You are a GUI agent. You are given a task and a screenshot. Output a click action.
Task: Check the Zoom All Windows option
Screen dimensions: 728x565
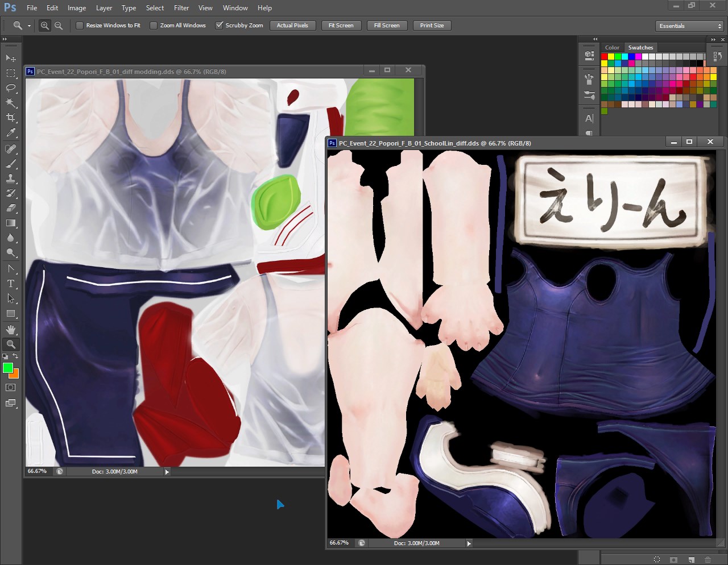(154, 26)
